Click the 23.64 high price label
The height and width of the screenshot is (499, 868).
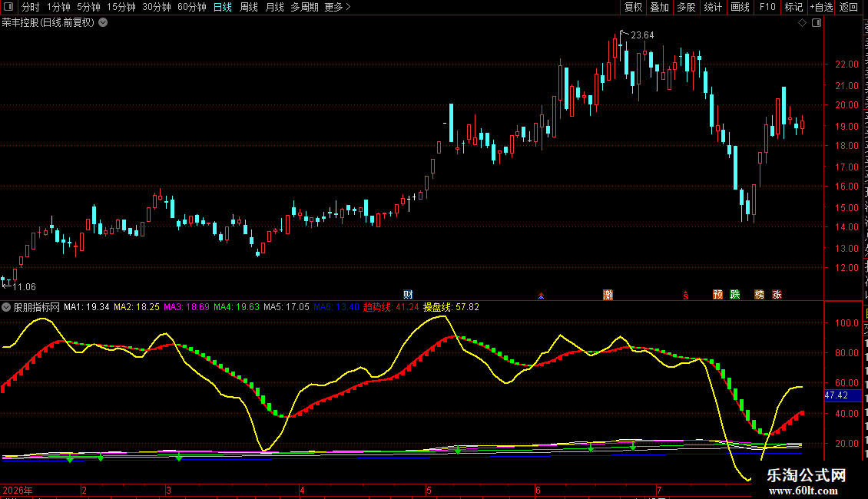642,35
